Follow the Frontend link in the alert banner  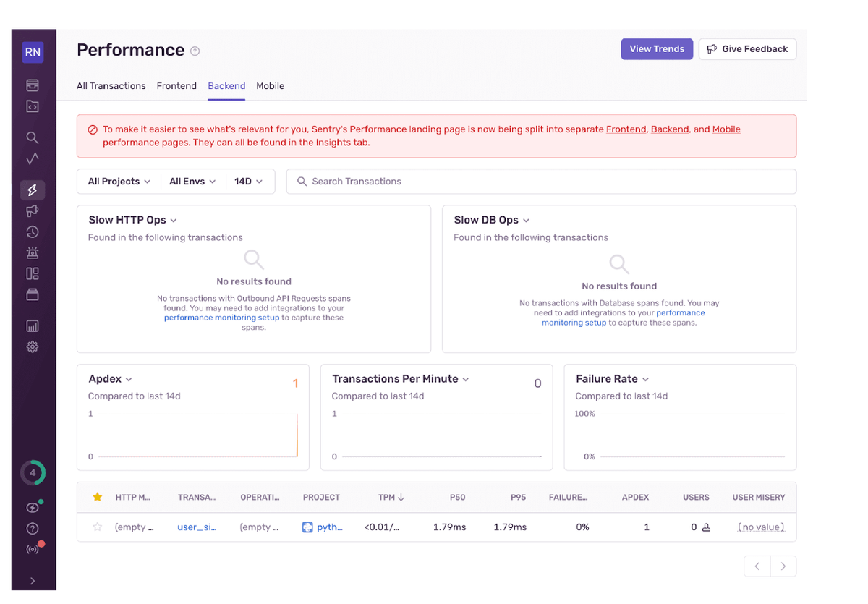626,129
